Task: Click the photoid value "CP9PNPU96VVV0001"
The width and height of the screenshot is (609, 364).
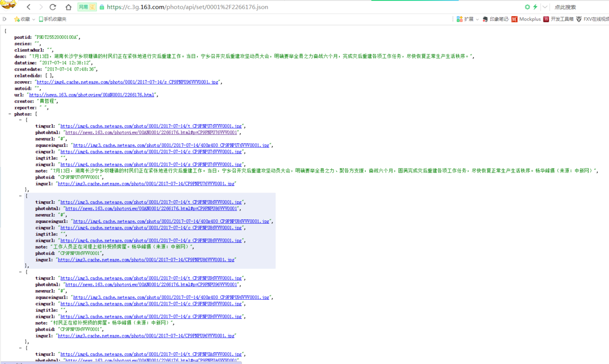Action: 80,329
